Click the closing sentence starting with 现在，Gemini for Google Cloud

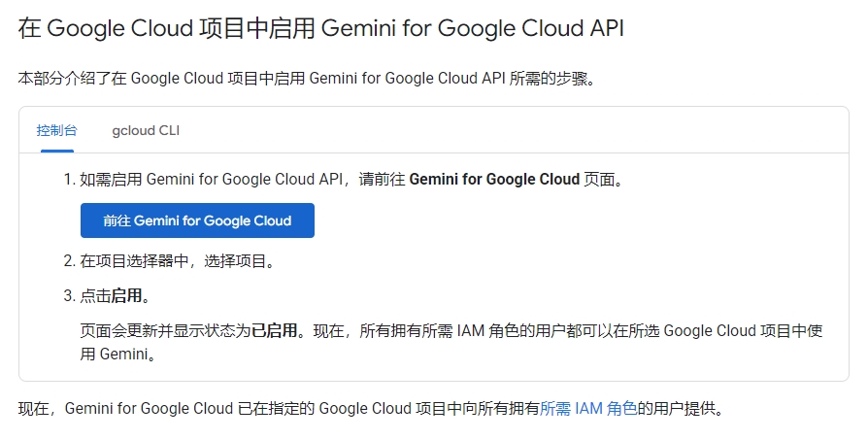[371, 409]
